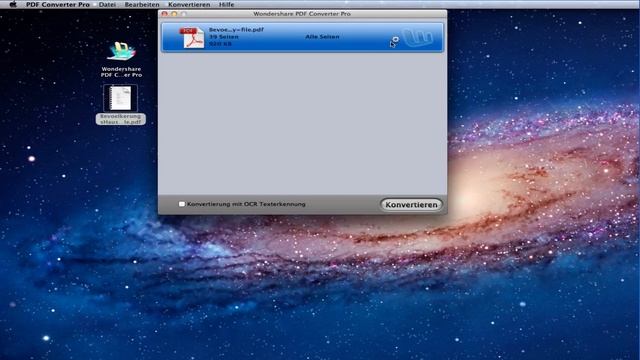Screen dimensions: 640x360
Task: Open the Konvertieren menu in menu bar
Action: [x=189, y=4]
